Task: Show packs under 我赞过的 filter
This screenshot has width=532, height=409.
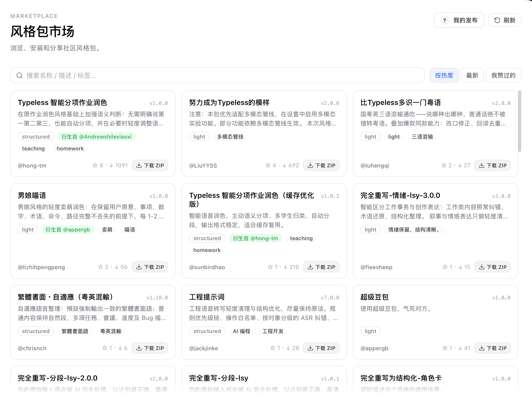Action: (503, 75)
